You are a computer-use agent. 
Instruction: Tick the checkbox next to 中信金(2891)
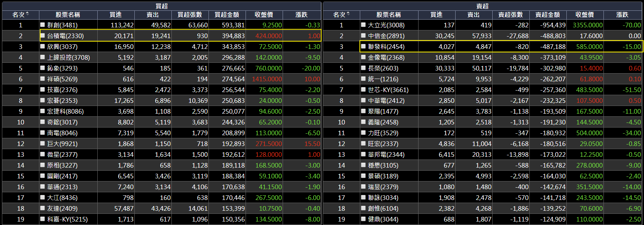tap(363, 35)
